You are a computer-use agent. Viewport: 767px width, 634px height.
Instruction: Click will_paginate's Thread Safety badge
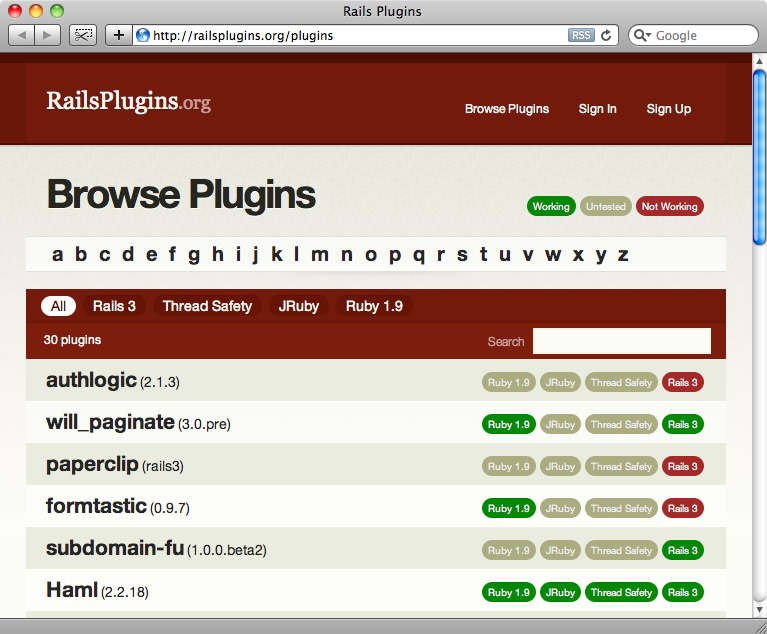click(x=621, y=425)
